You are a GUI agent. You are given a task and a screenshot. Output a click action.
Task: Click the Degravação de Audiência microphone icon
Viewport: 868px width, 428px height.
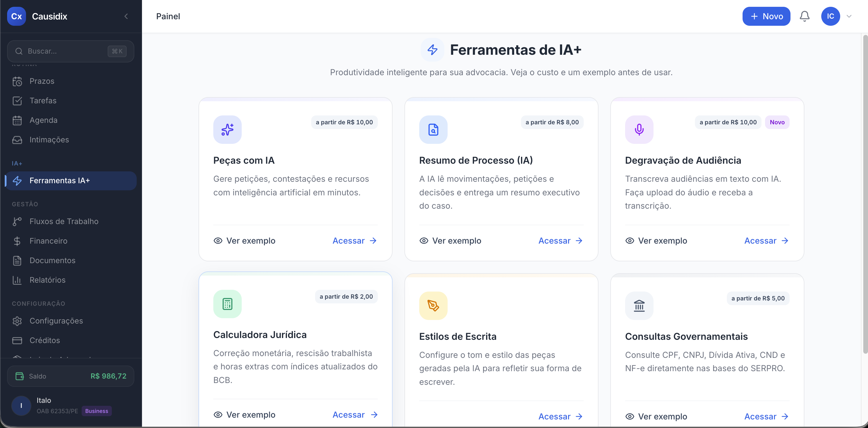(x=639, y=130)
